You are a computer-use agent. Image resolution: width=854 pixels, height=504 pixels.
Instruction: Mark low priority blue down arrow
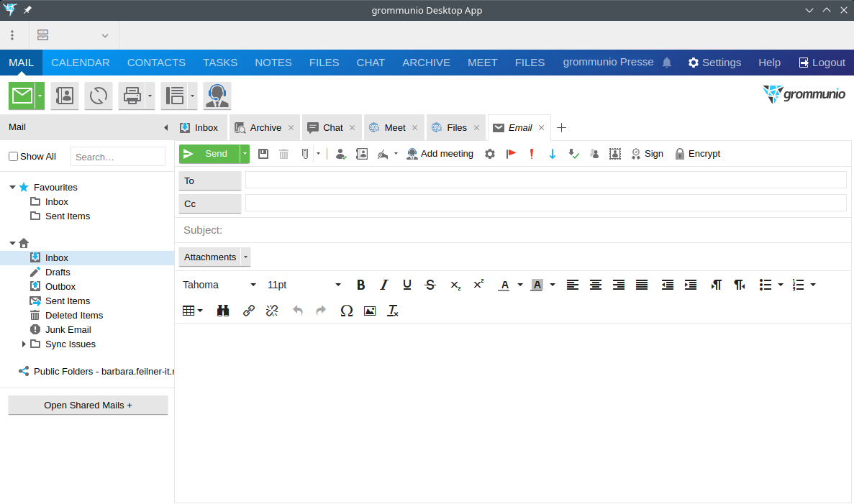click(553, 154)
